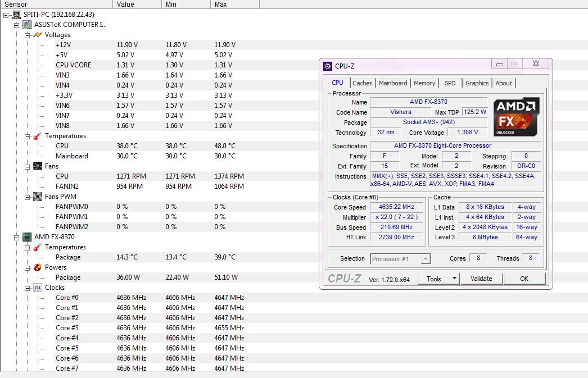Viewport: 588px width, 378px height.
Task: Click the Validate button
Action: [481, 279]
